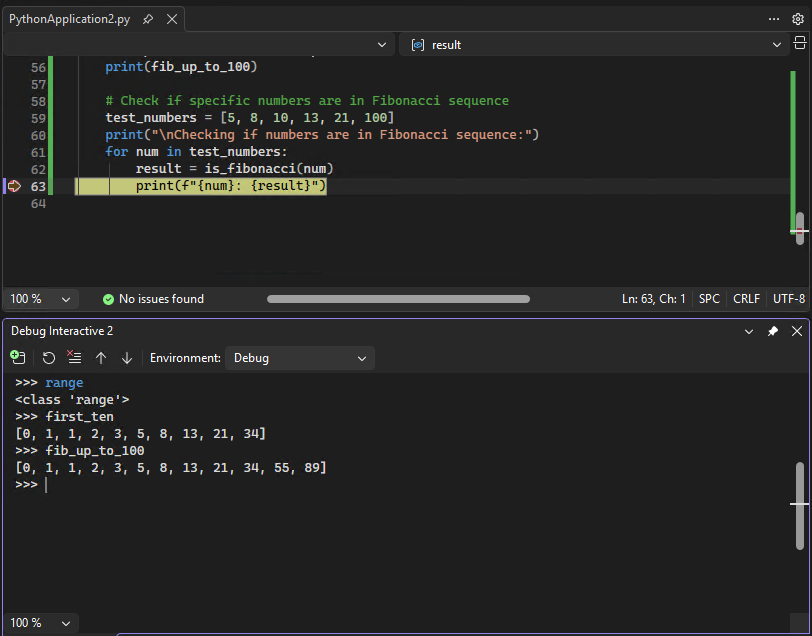
Task: Click the Debug Interactive 2 title
Action: tap(62, 331)
